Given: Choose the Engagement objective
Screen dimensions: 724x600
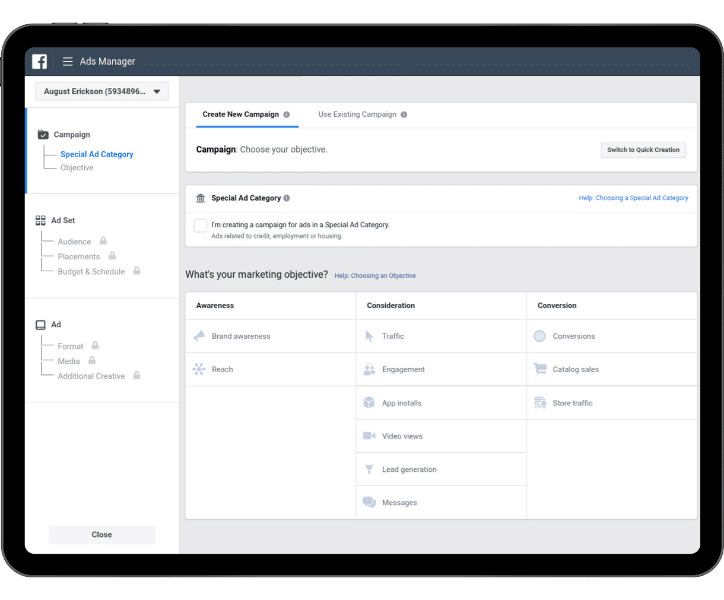Looking at the screenshot, I should pyautogui.click(x=441, y=370).
